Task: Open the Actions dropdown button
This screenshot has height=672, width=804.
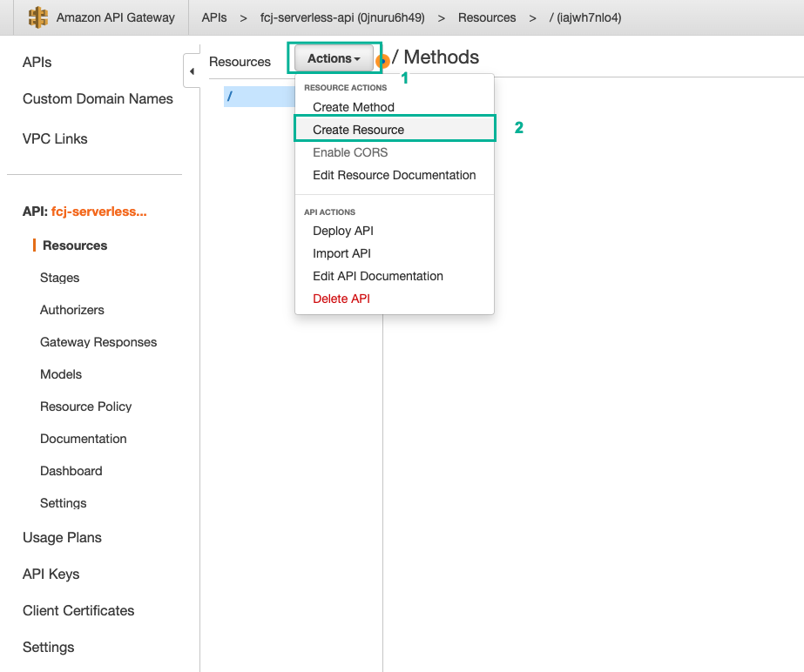Action: 334,58
